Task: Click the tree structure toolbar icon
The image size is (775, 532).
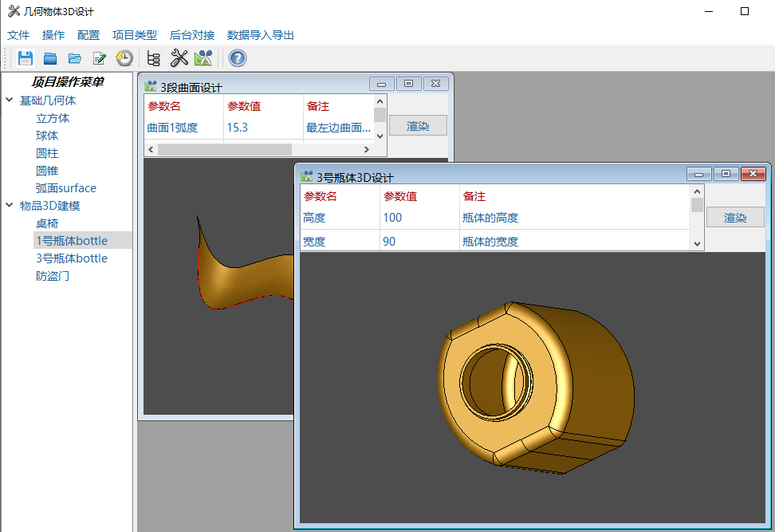Action: pyautogui.click(x=154, y=58)
